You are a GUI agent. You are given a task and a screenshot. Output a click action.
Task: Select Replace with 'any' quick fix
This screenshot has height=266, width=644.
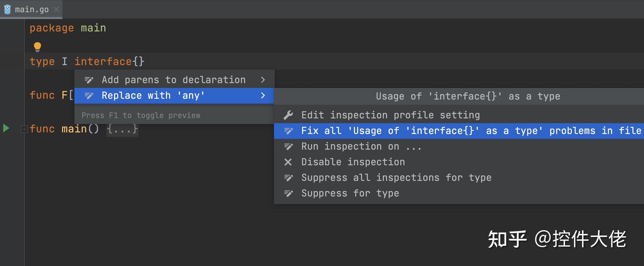coord(153,96)
